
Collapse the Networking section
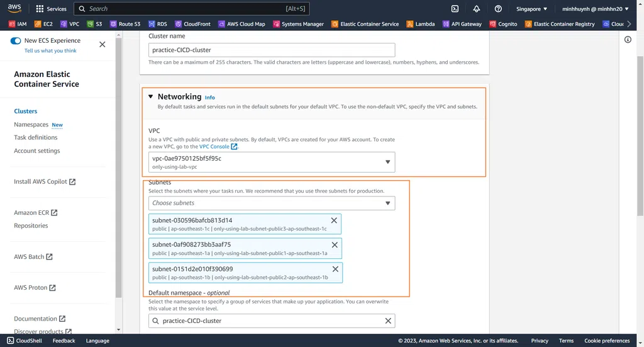pos(151,96)
